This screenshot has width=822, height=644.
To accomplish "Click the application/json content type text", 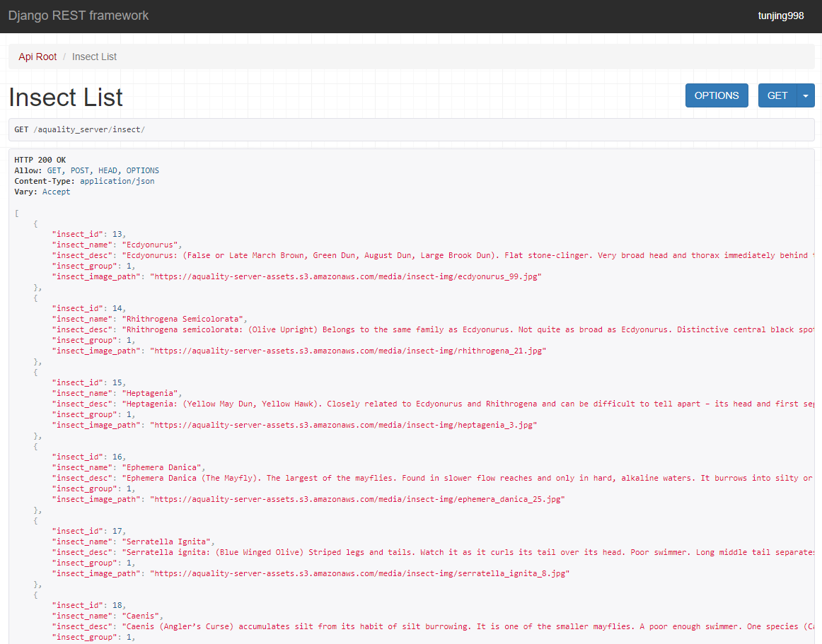I will click(x=117, y=181).
